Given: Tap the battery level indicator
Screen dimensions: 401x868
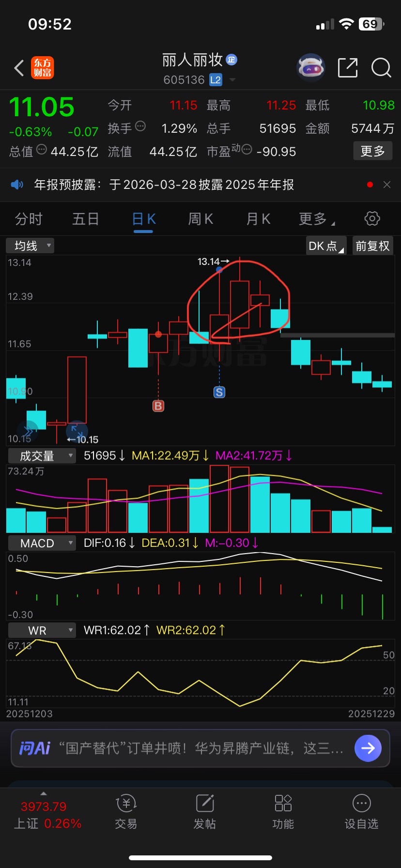Looking at the screenshot, I should click(x=371, y=24).
